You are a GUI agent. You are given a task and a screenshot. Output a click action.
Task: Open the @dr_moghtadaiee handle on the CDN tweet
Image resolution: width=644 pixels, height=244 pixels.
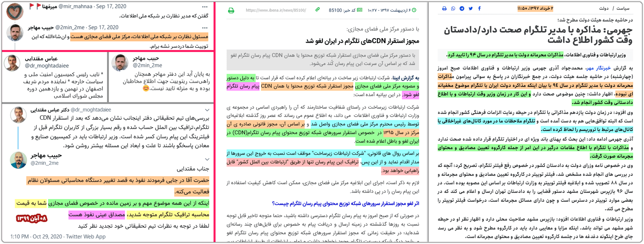tap(91, 110)
